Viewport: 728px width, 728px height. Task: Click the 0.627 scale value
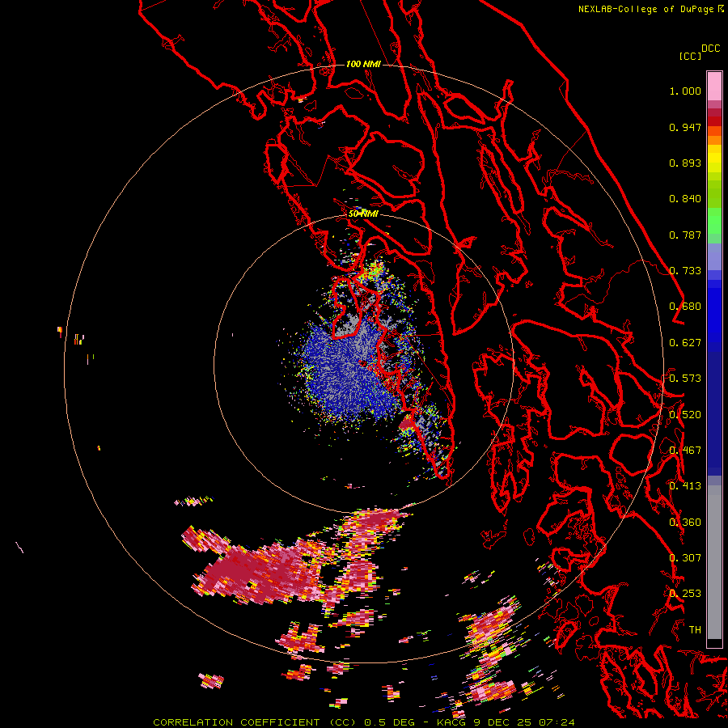pos(685,343)
